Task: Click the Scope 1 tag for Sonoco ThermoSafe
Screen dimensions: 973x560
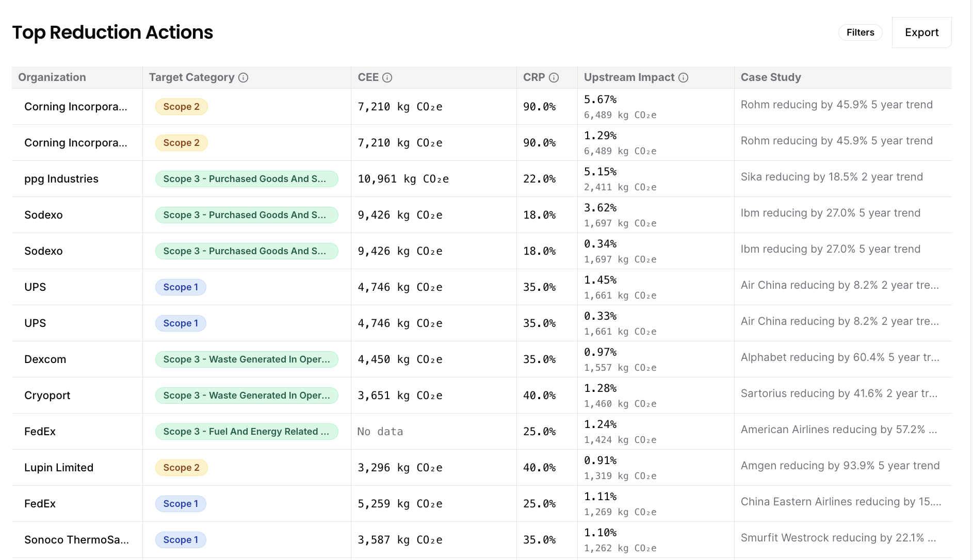Action: click(x=181, y=540)
